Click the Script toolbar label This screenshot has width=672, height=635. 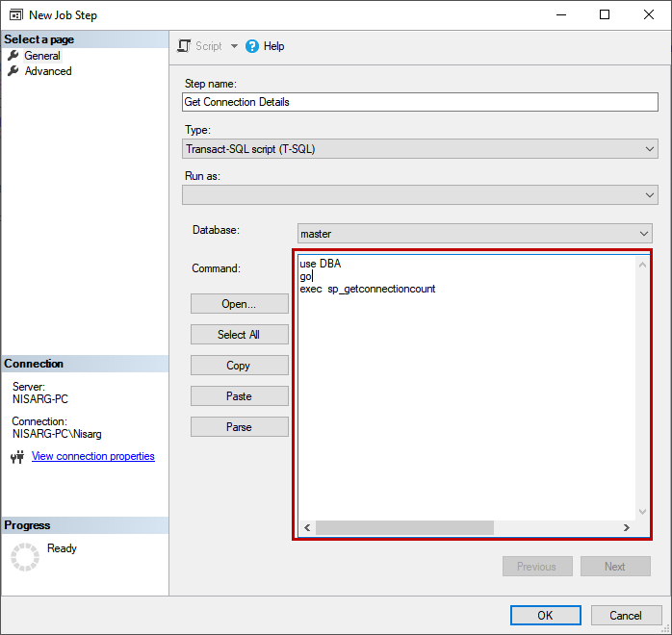click(x=209, y=46)
